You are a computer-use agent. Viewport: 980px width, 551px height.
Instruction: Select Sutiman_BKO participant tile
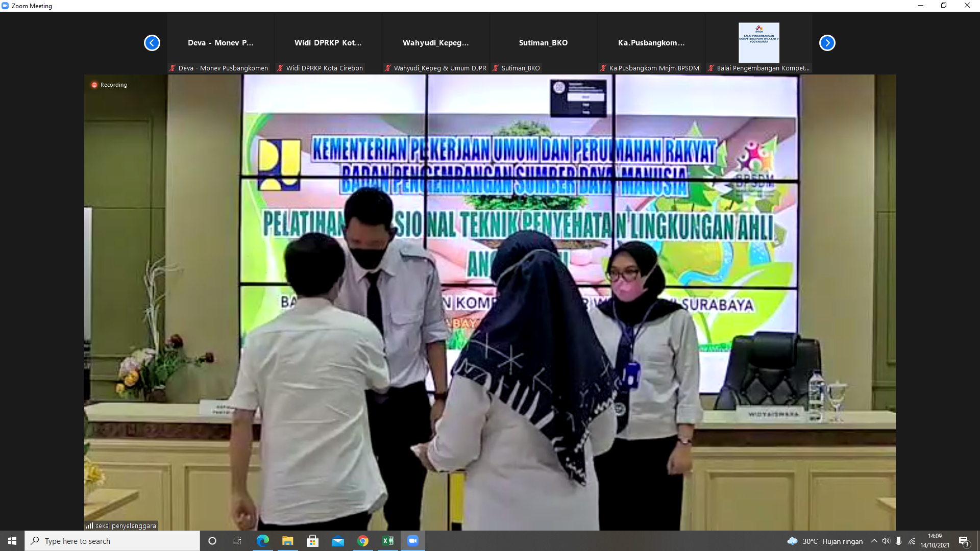click(544, 43)
